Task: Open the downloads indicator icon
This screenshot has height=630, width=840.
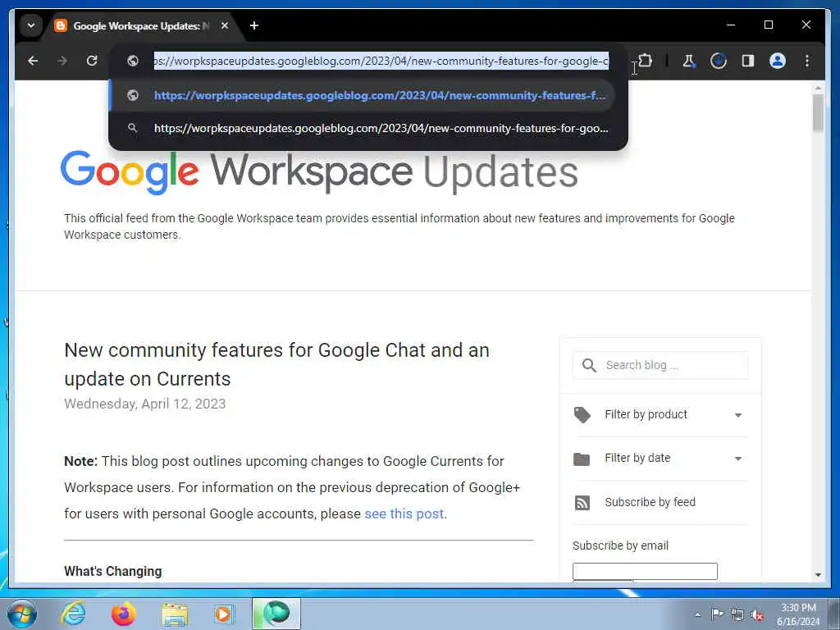Action: tap(719, 61)
